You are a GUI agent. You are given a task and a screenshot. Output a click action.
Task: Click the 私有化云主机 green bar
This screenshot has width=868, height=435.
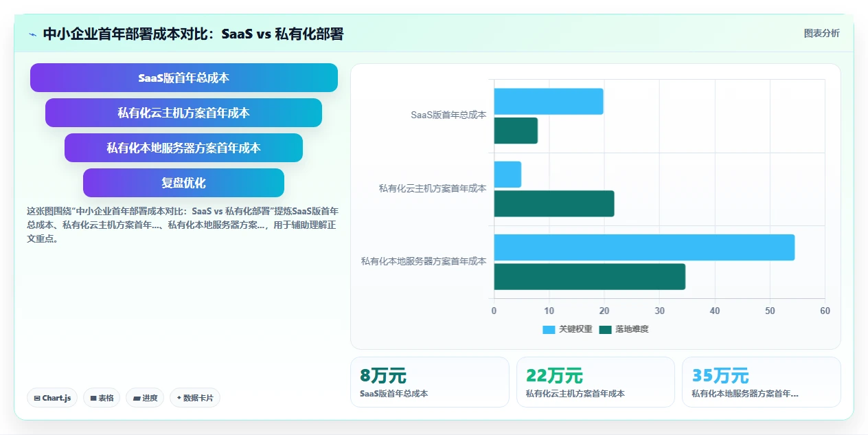pyautogui.click(x=554, y=203)
